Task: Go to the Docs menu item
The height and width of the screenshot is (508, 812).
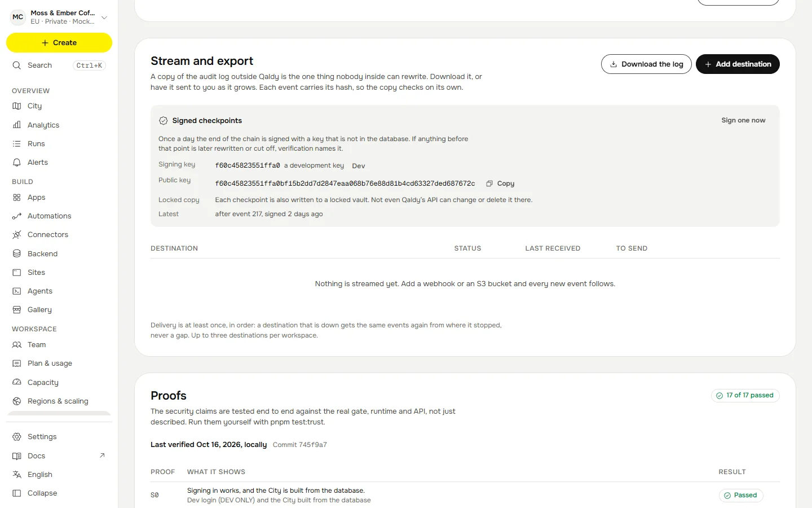Action: point(59,456)
